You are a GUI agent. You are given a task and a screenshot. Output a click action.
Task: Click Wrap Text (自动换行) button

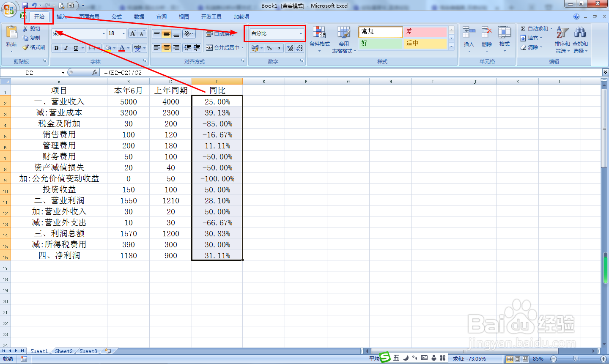[220, 34]
